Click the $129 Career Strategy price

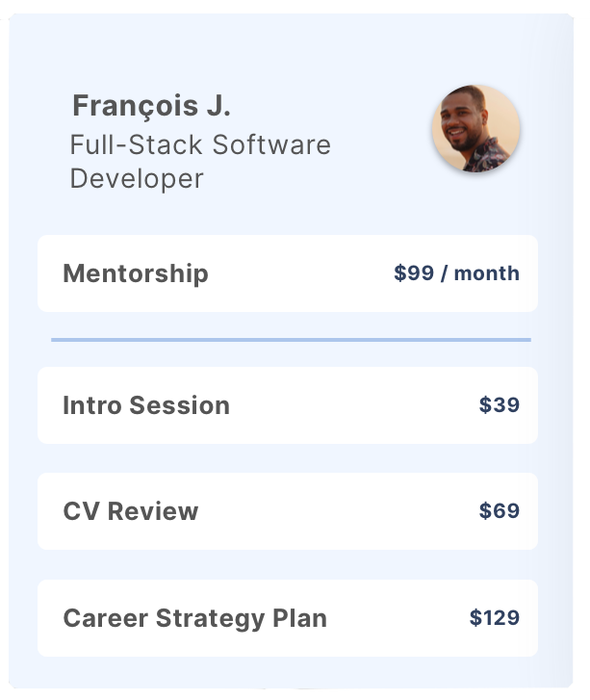pyautogui.click(x=495, y=617)
